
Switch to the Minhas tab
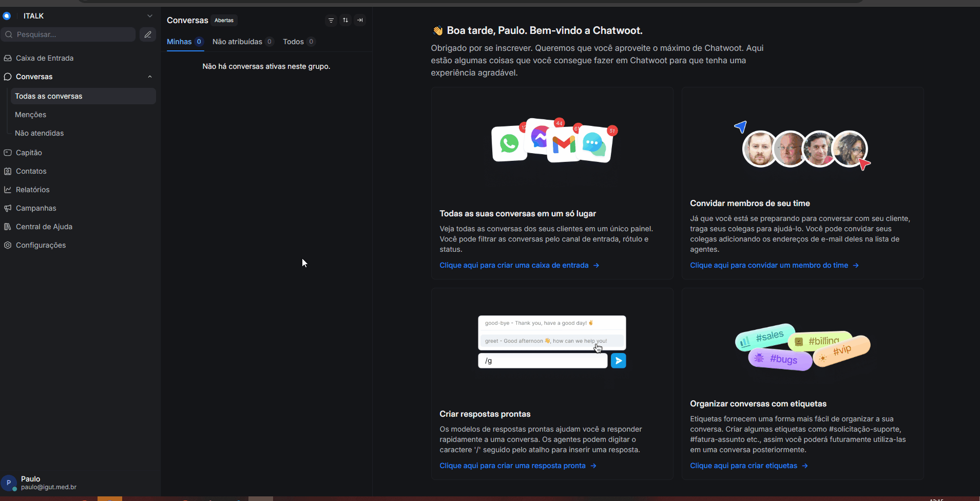click(x=185, y=42)
